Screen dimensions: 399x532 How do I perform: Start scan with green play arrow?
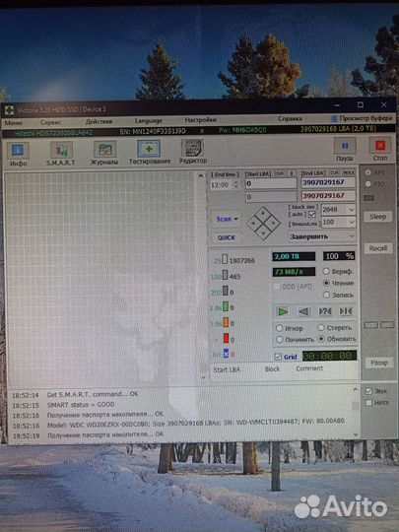(x=283, y=311)
